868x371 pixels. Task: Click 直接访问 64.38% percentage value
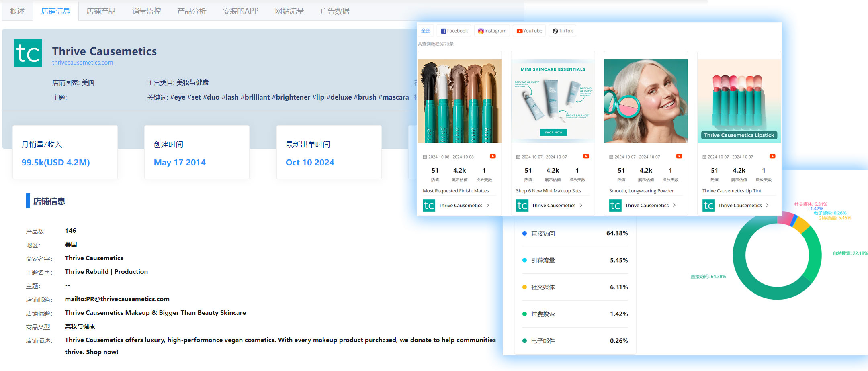617,233
